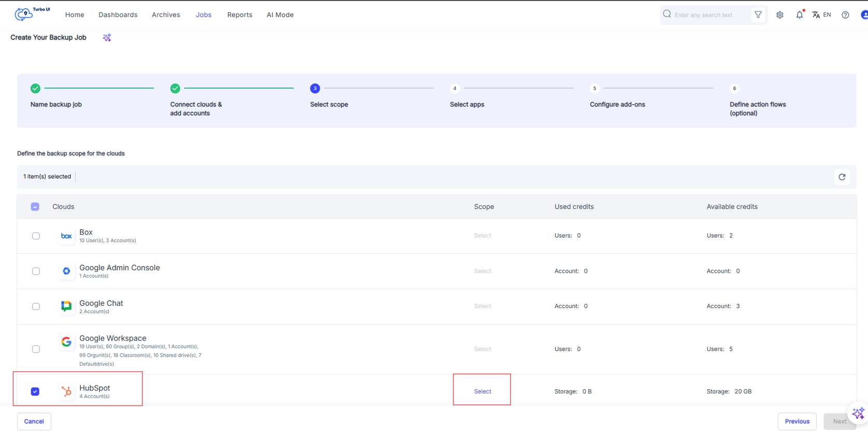The image size is (868, 434).
Task: Open the help question mark icon
Action: (x=845, y=15)
